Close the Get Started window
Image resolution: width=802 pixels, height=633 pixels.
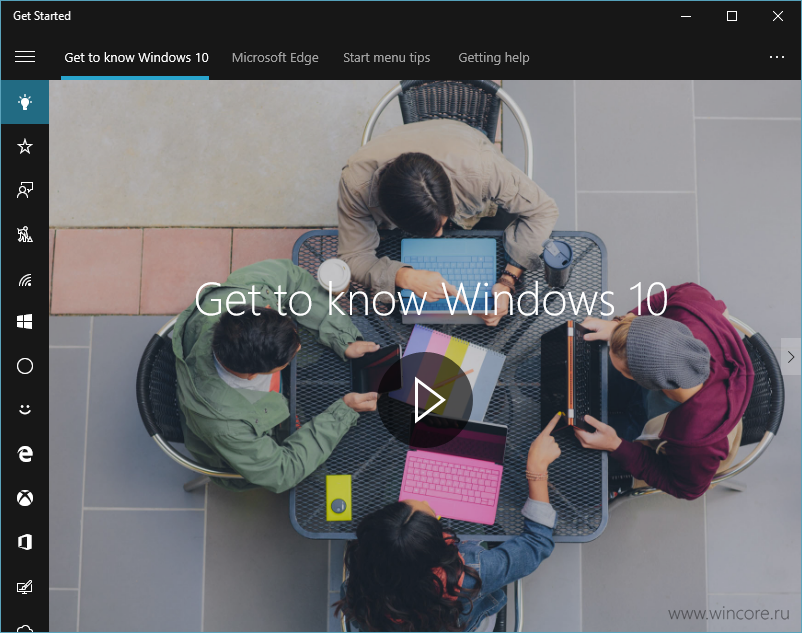click(777, 16)
